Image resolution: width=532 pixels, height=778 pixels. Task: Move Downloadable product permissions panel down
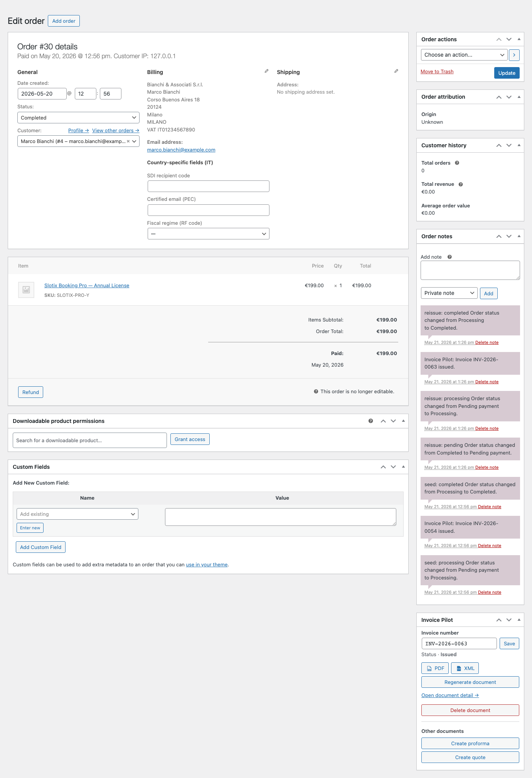point(393,421)
